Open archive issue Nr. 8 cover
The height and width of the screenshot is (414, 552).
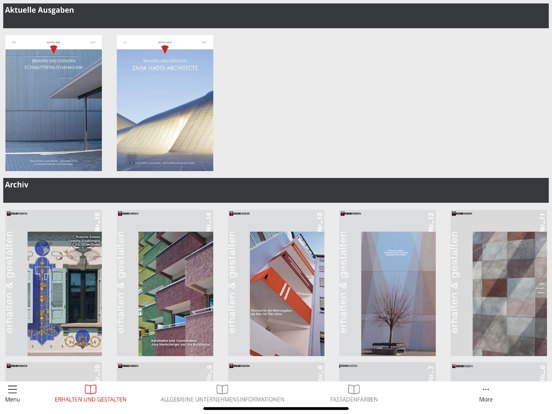[276, 371]
